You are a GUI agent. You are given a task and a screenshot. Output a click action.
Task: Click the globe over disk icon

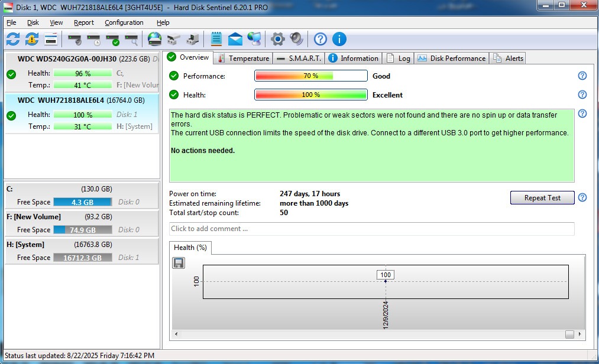coord(155,39)
